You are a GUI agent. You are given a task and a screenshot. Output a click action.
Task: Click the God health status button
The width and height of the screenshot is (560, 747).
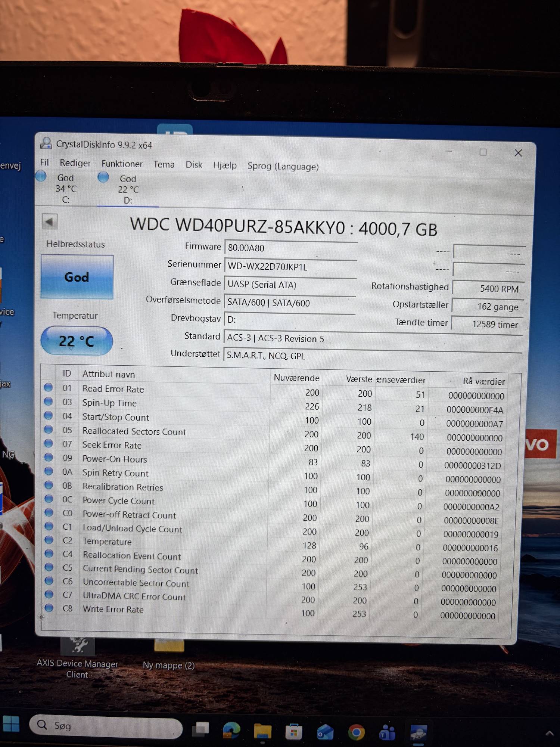[x=77, y=277]
